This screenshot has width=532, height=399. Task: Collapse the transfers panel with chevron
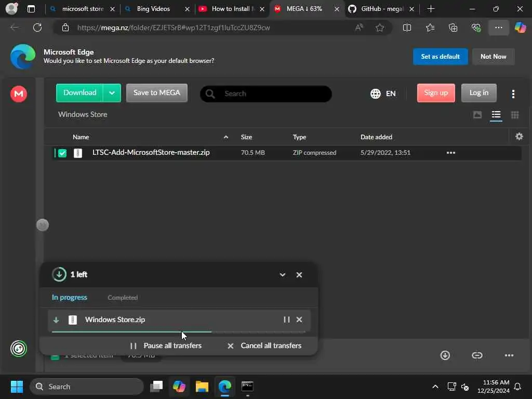coord(282,274)
